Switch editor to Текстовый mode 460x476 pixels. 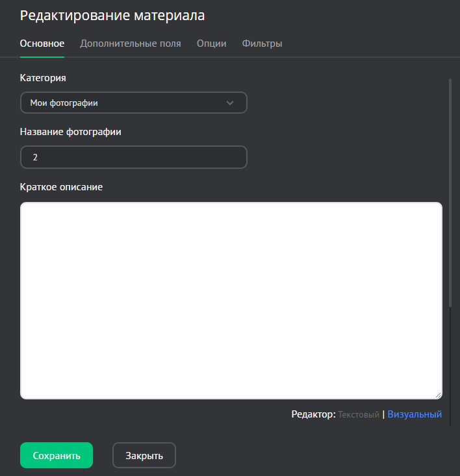[x=358, y=414]
